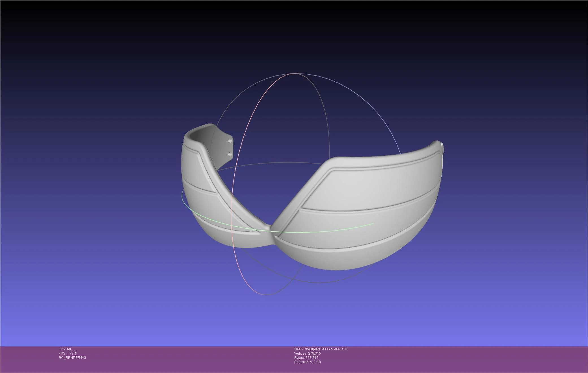The height and width of the screenshot is (373, 588).
Task: Click the BO_RENDERING status label
Action: (72, 358)
